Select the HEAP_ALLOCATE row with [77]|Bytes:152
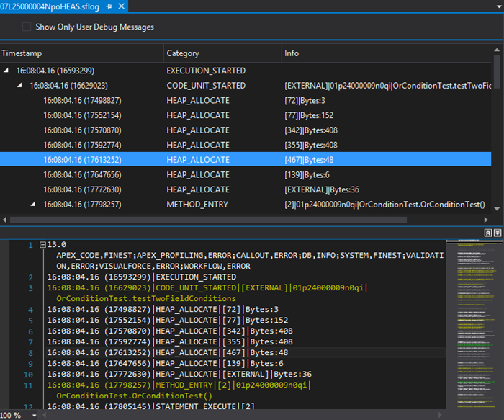 point(246,115)
